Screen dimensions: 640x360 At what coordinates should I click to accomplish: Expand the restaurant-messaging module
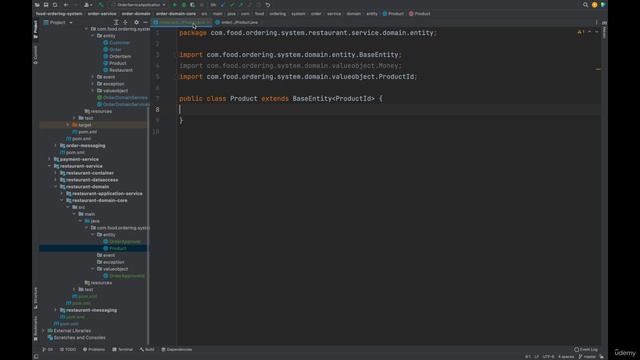(x=56, y=310)
